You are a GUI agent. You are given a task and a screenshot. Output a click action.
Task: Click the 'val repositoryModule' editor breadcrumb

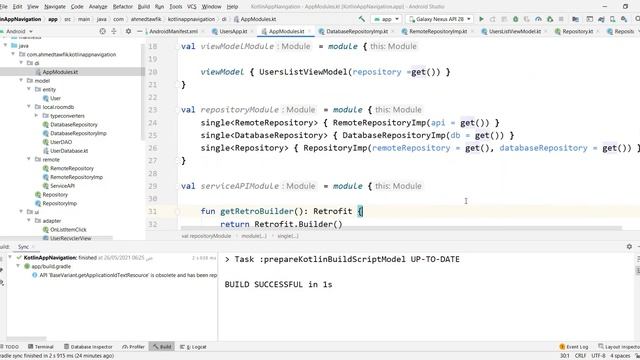click(x=206, y=236)
